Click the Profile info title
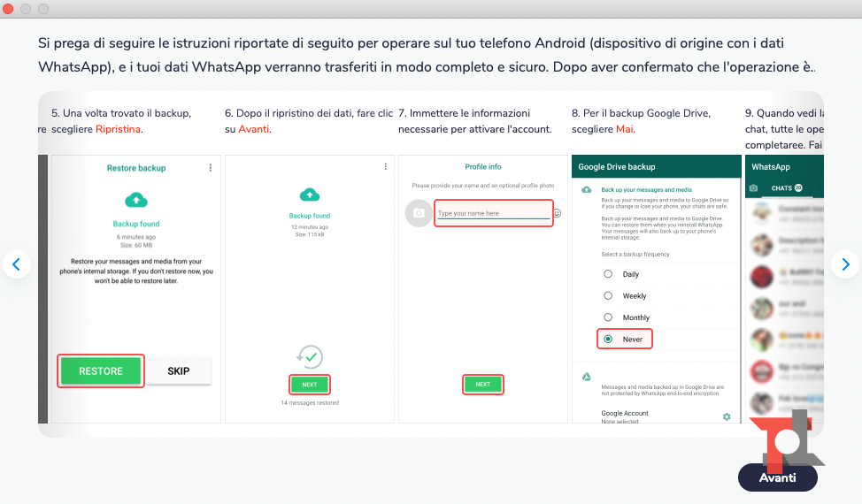This screenshot has width=862, height=504. [x=482, y=166]
